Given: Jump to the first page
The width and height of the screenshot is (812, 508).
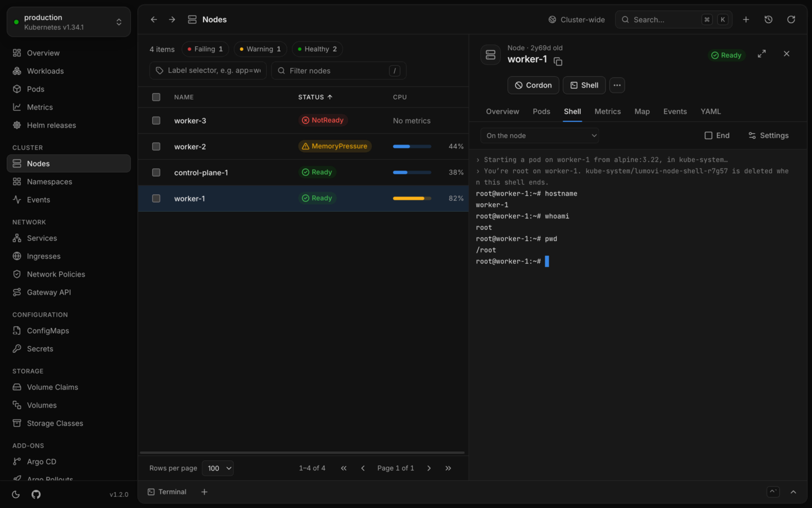Looking at the screenshot, I should (344, 468).
